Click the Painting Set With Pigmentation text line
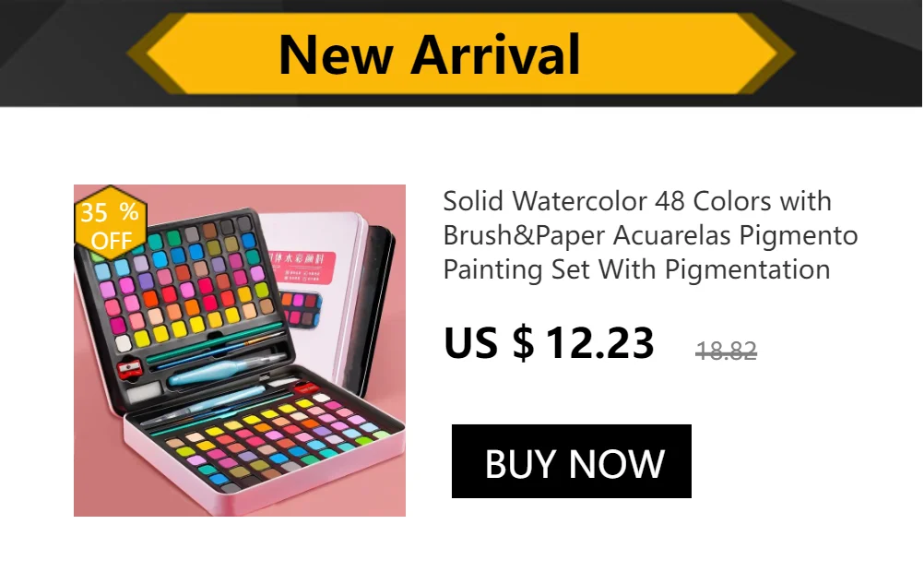Viewport: 924px width, 572px height. [x=636, y=269]
